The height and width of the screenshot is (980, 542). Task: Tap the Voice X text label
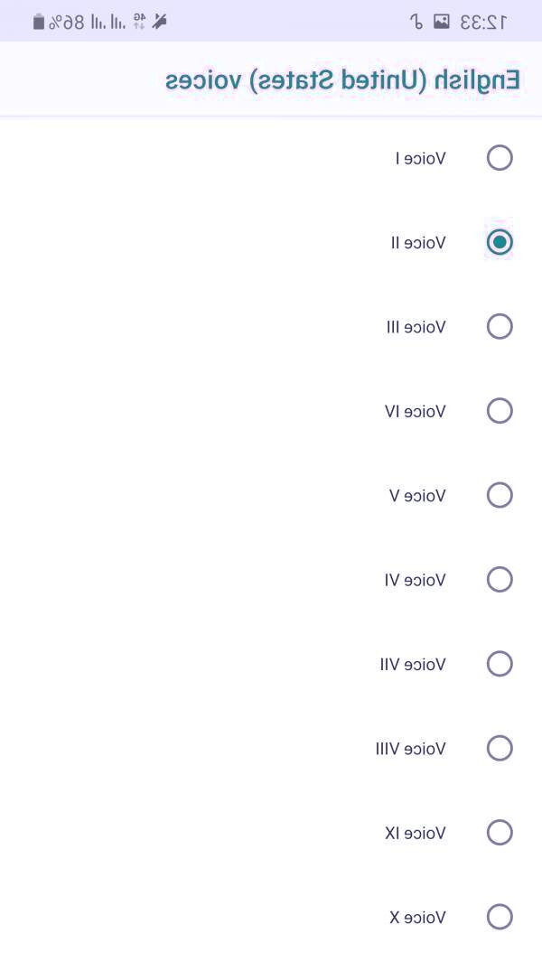pyautogui.click(x=417, y=918)
